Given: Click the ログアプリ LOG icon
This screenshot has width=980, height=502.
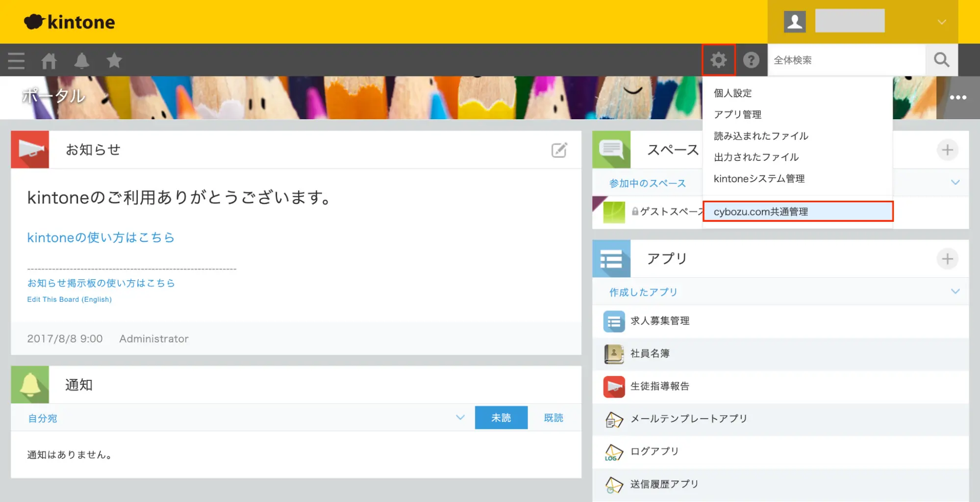Looking at the screenshot, I should (x=614, y=451).
